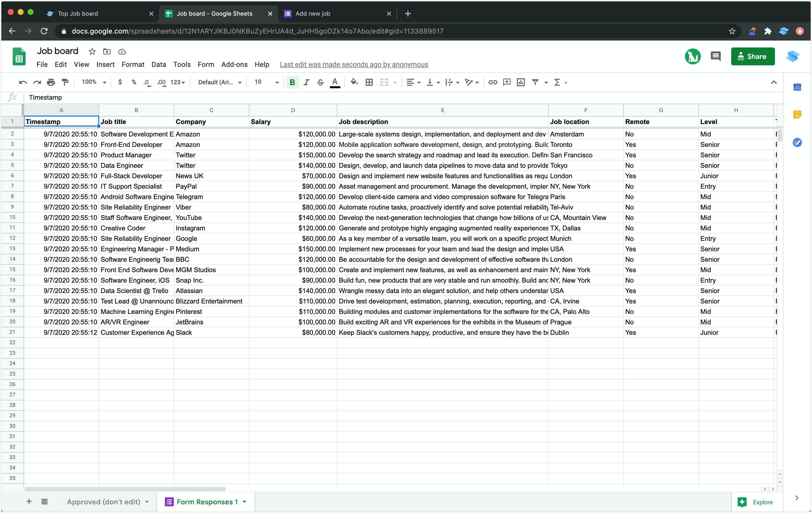Open the vertical align dropdown
The width and height of the screenshot is (812, 513).
[433, 82]
